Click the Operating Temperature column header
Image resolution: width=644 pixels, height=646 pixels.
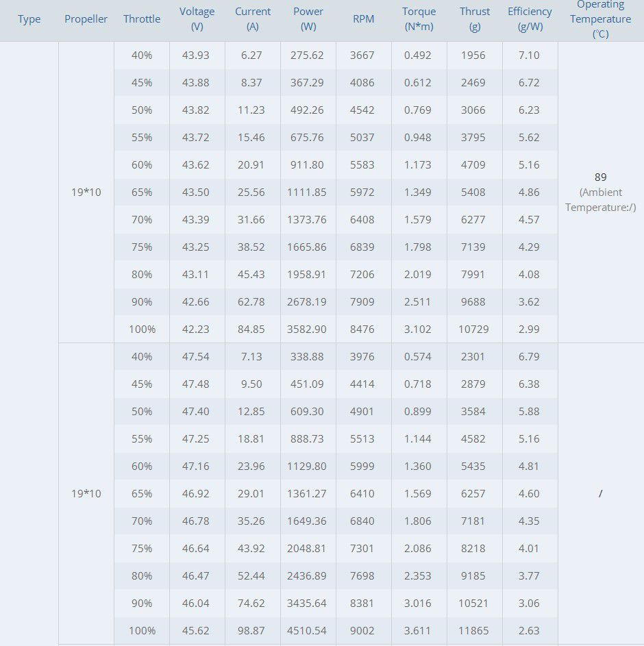click(x=600, y=19)
